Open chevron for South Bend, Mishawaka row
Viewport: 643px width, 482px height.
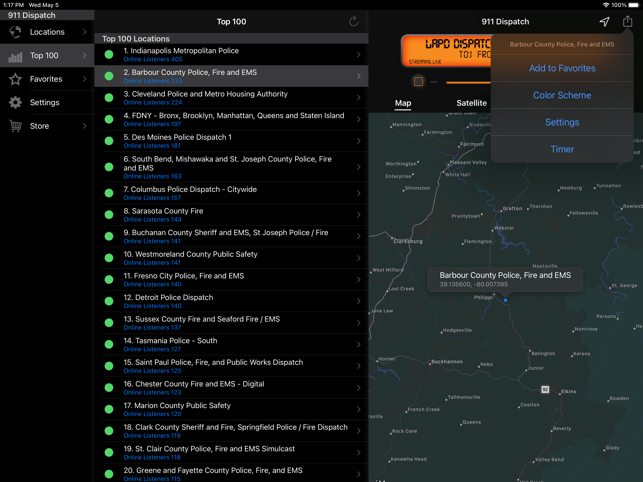358,167
